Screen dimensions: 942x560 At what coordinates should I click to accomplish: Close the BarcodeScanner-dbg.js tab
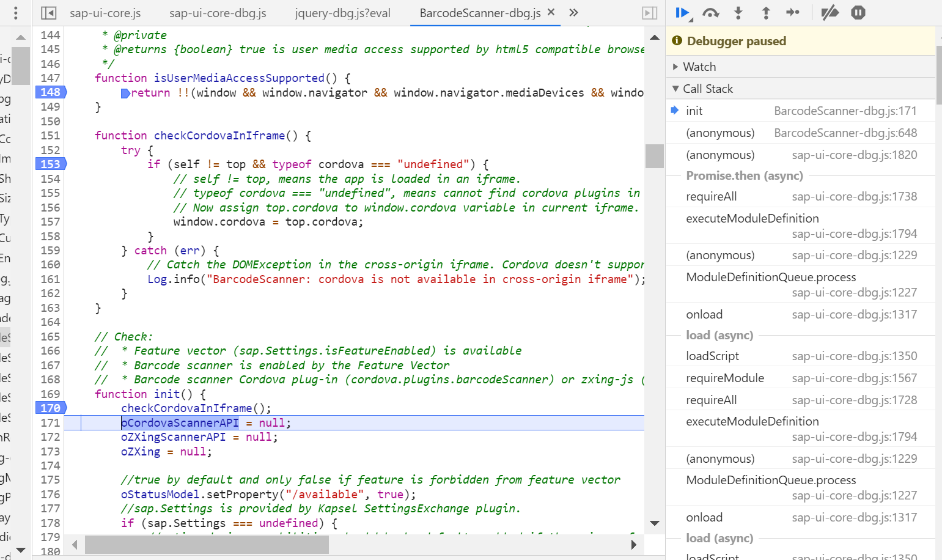tap(551, 12)
